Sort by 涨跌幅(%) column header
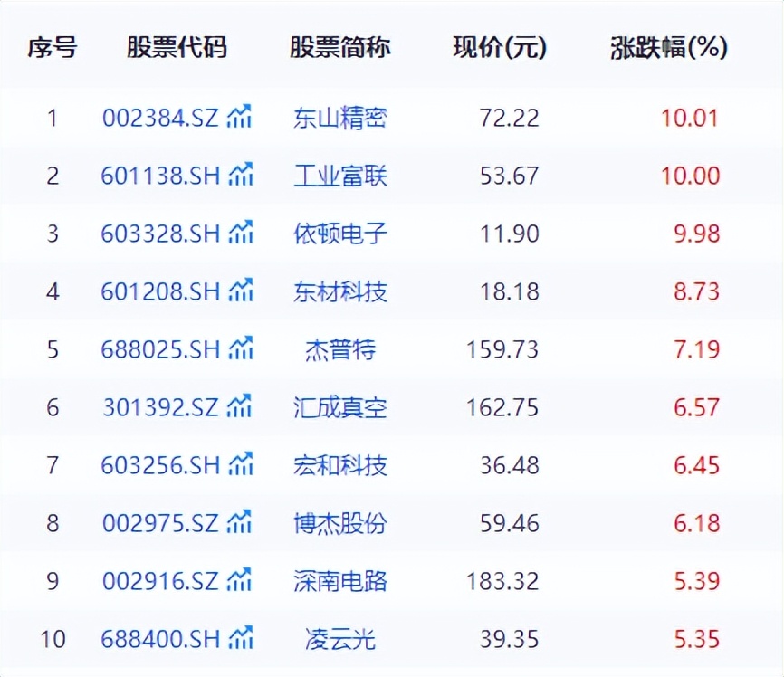Screen dimensions: 784x677 tap(669, 48)
